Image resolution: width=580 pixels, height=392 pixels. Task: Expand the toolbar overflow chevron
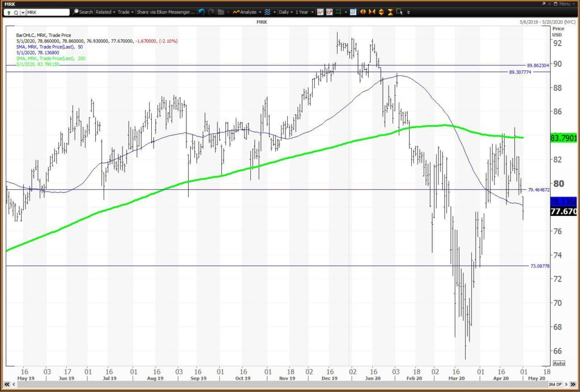(x=408, y=12)
